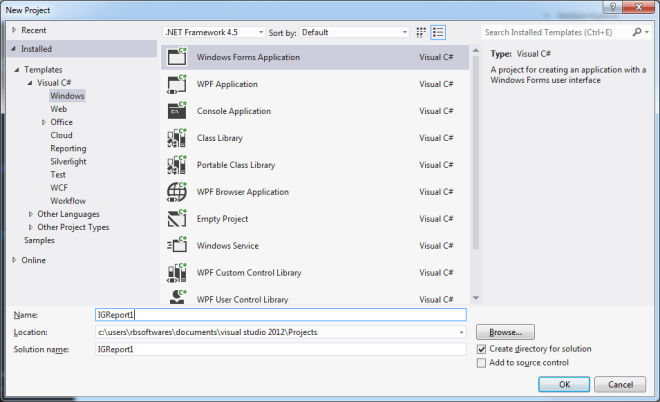Screen dimensions: 660x402
Task: Select the WPF Application template icon
Action: 177,84
